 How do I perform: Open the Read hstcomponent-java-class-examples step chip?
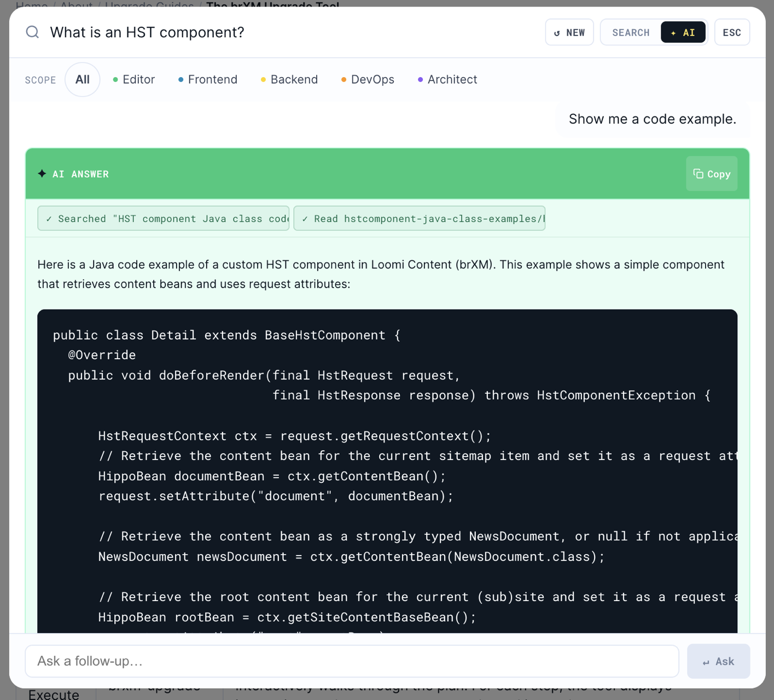pyautogui.click(x=420, y=219)
